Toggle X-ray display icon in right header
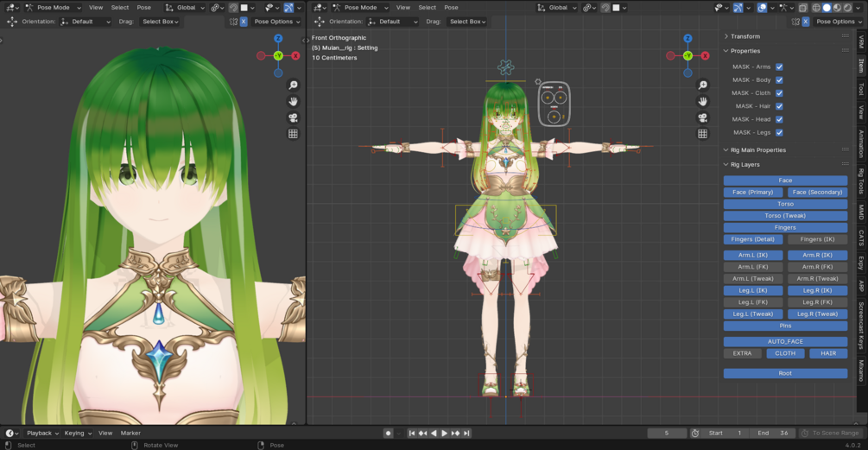The height and width of the screenshot is (450, 868). pyautogui.click(x=802, y=8)
